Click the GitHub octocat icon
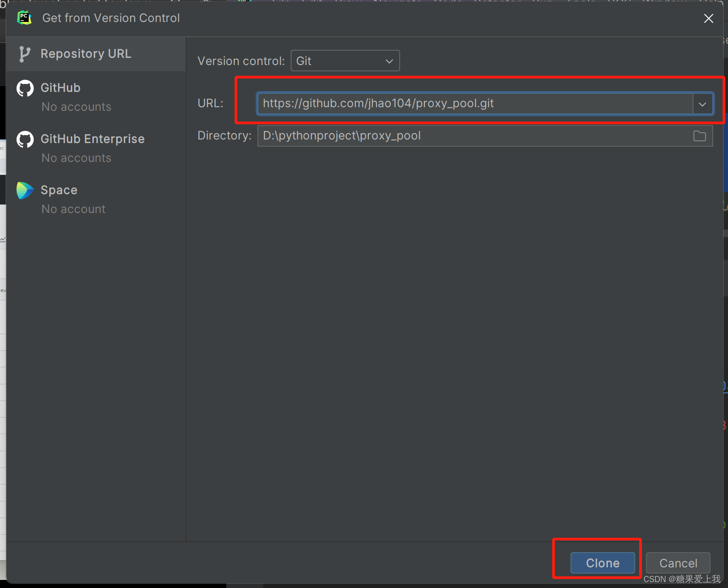 (x=25, y=88)
